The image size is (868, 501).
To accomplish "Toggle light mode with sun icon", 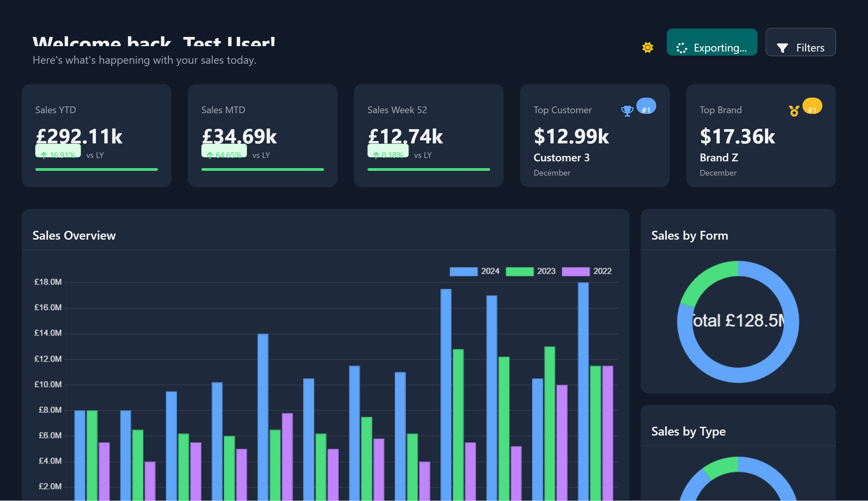I will (647, 47).
